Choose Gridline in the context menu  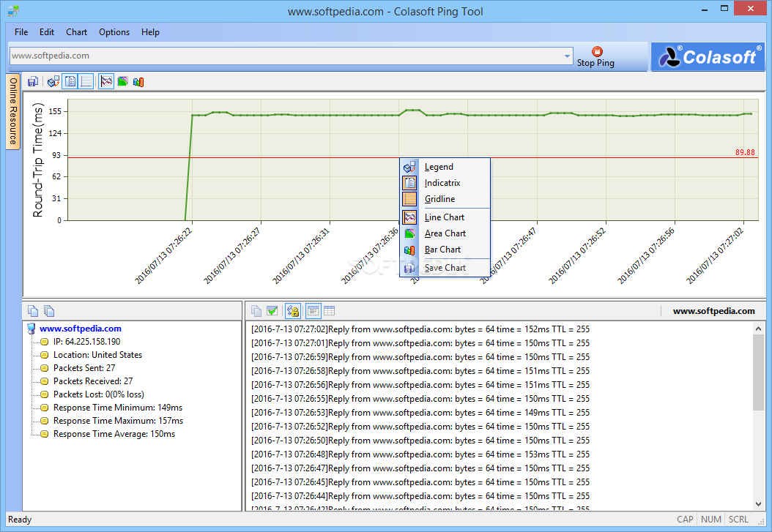click(445, 199)
